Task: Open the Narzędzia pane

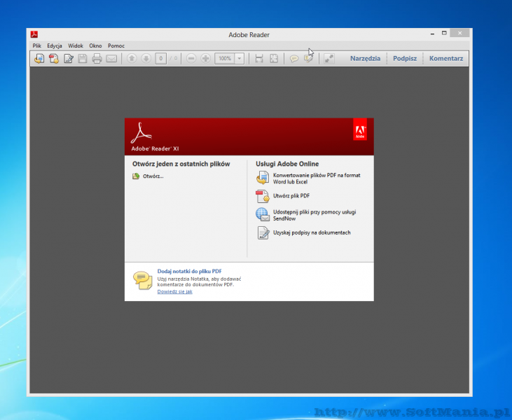Action: click(365, 58)
